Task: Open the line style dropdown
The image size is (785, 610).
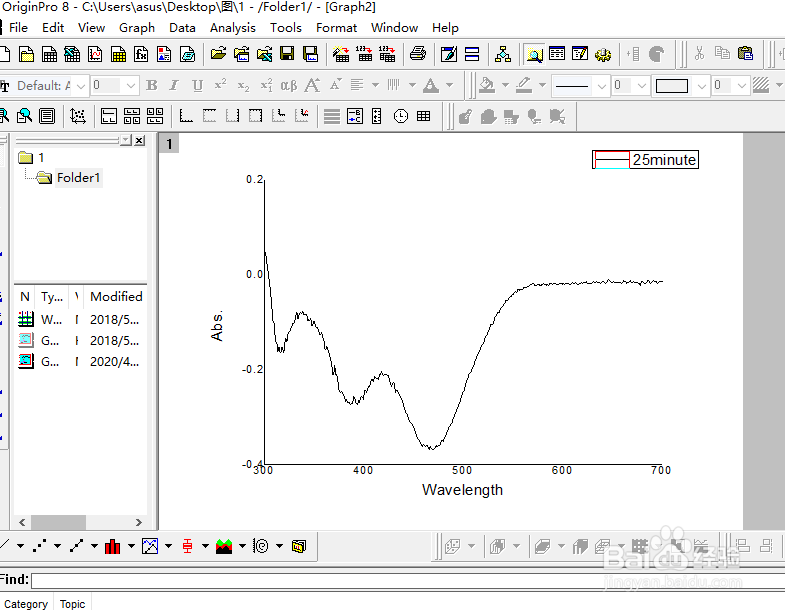Action: (x=602, y=86)
